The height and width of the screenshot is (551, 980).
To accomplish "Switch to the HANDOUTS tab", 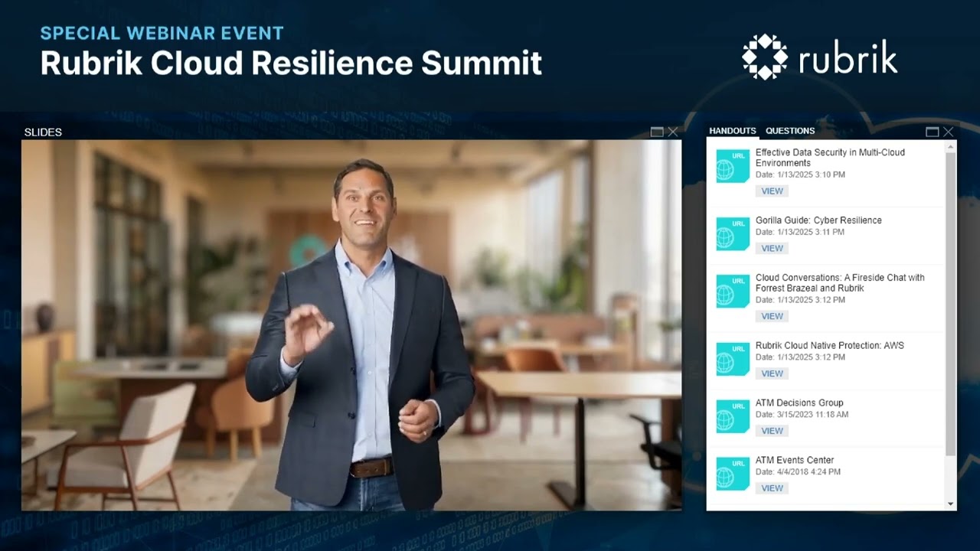I will [x=732, y=131].
